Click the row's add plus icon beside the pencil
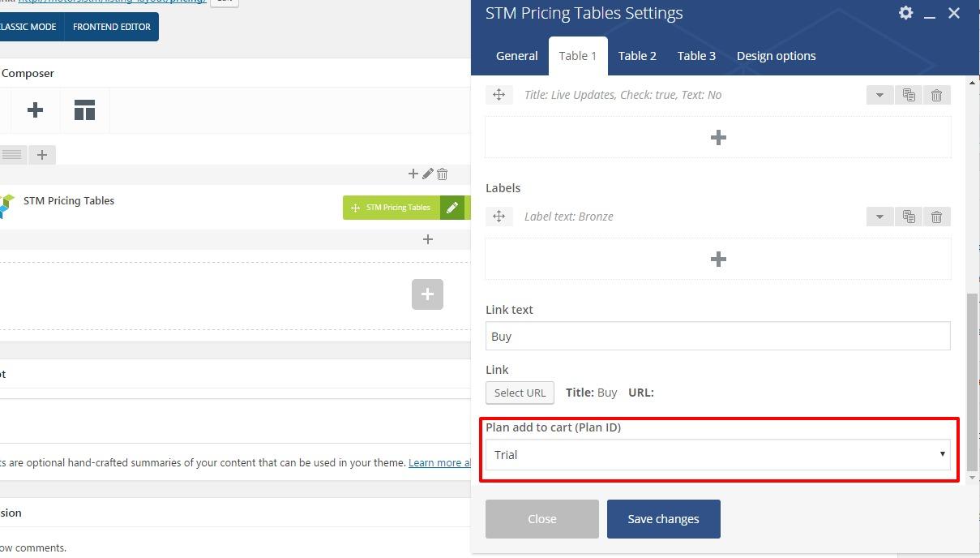Screen dimensions: 980x558 point(413,174)
